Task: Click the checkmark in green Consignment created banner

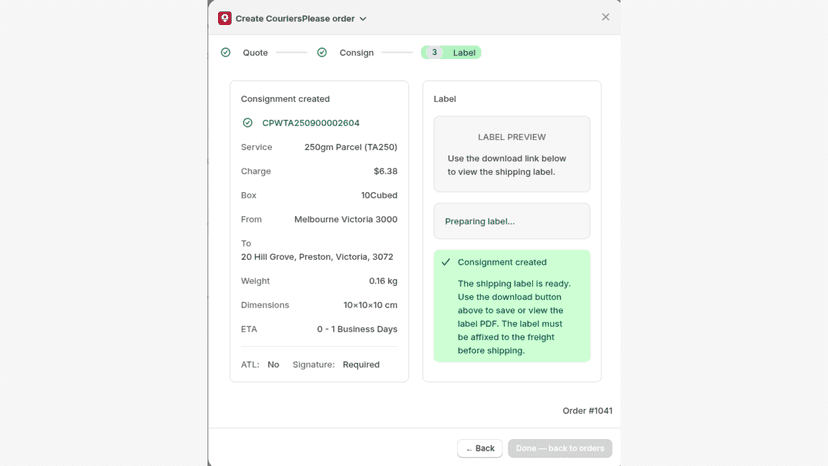Action: point(446,262)
